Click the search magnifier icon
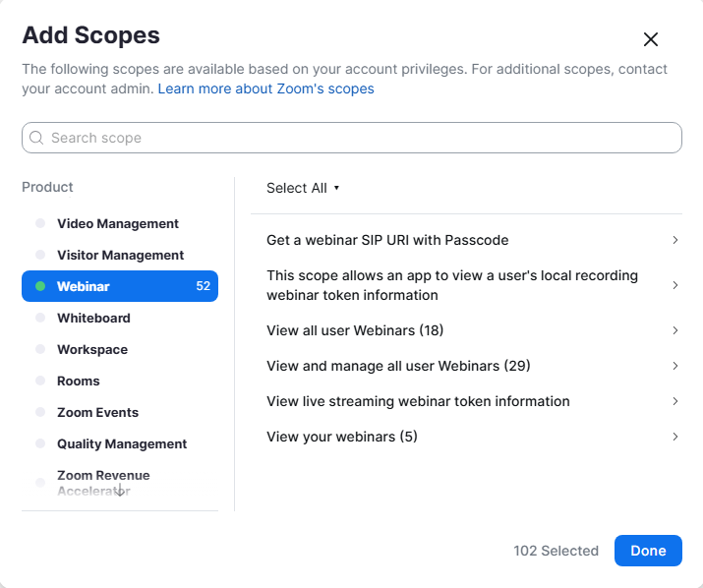 (x=36, y=138)
